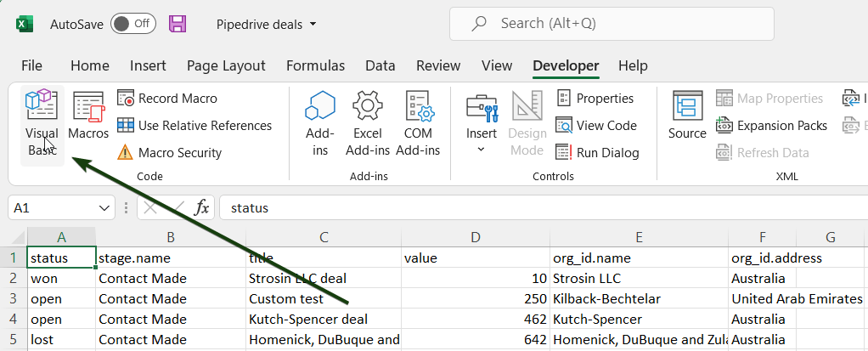Switch to the Formulas tab

tap(316, 66)
